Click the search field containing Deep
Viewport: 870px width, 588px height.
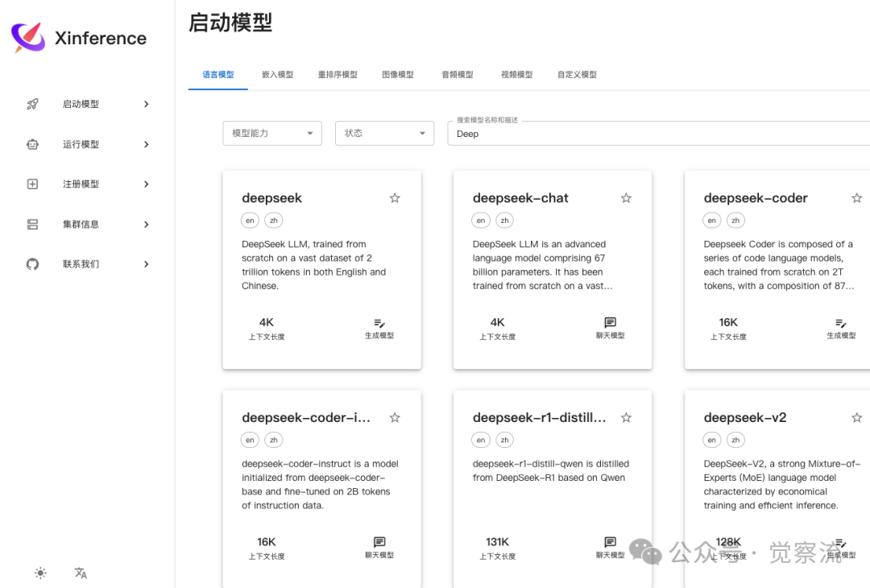tap(659, 134)
